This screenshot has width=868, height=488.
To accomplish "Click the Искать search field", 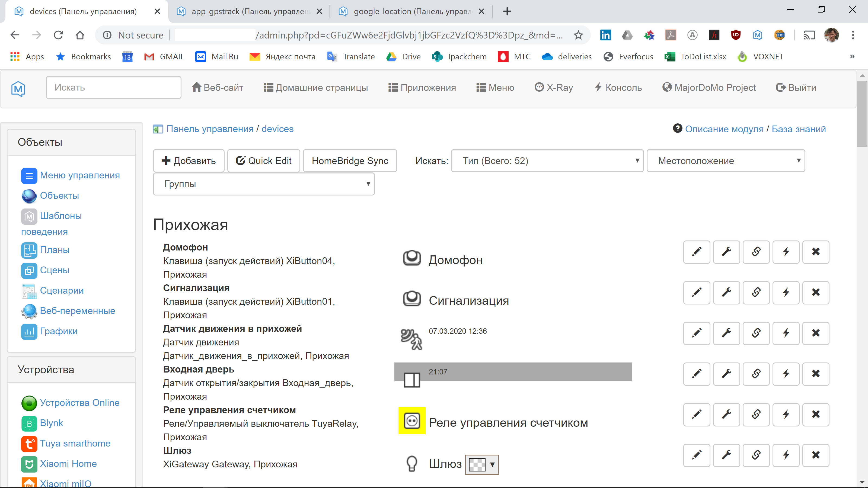I will (113, 87).
